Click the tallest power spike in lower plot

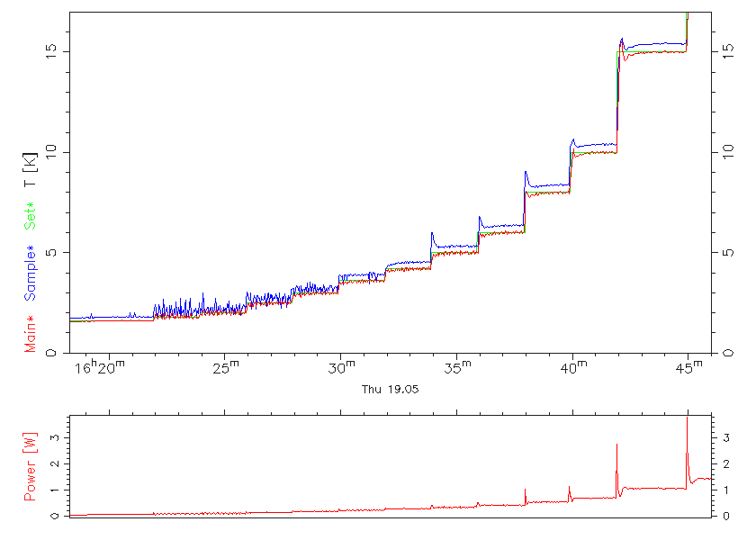(x=687, y=418)
